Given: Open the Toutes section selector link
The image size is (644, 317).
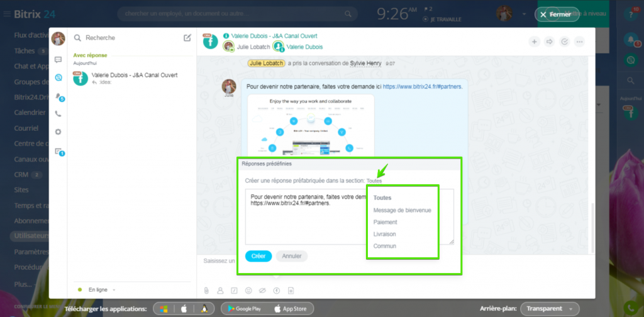Looking at the screenshot, I should [374, 181].
